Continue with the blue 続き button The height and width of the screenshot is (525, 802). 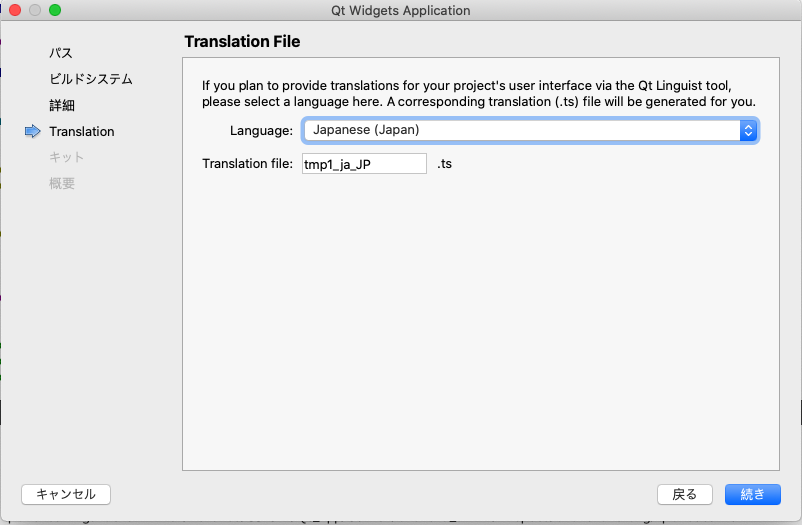752,494
